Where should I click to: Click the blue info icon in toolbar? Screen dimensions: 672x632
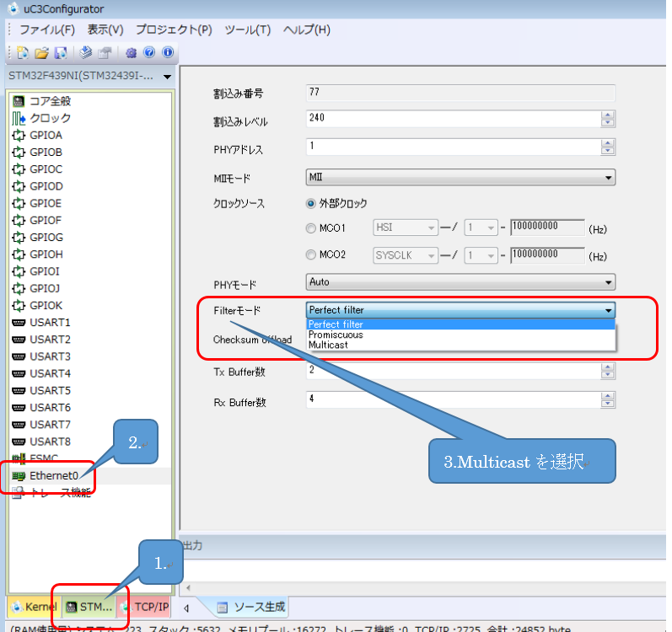[167, 53]
